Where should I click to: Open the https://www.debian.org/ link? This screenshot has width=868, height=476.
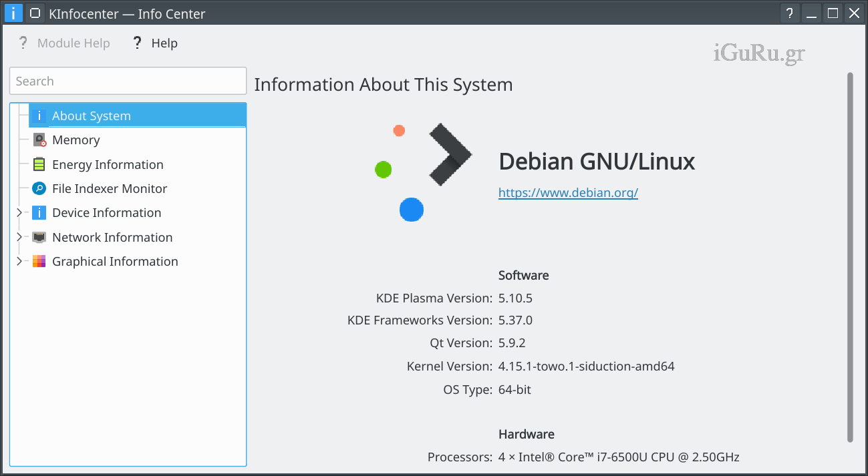[x=568, y=192]
